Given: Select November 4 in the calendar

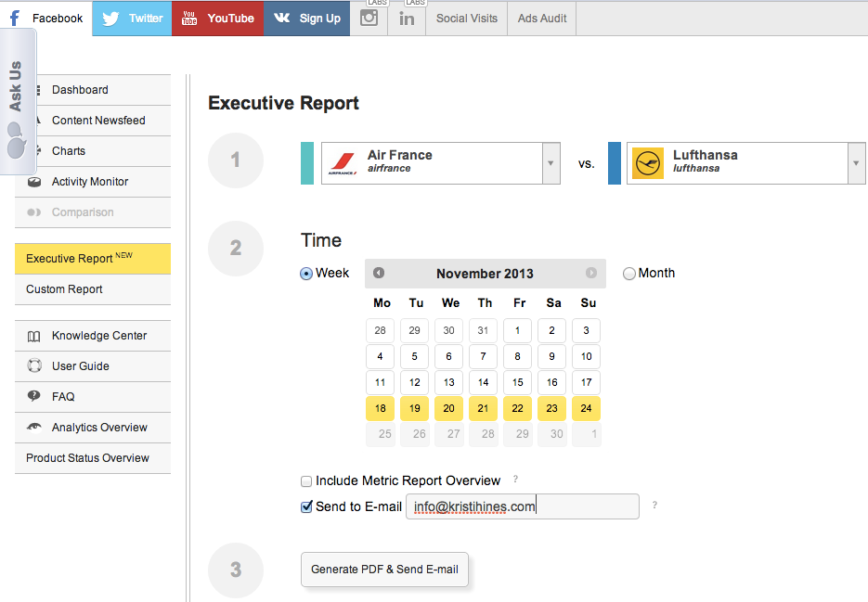Looking at the screenshot, I should (381, 356).
